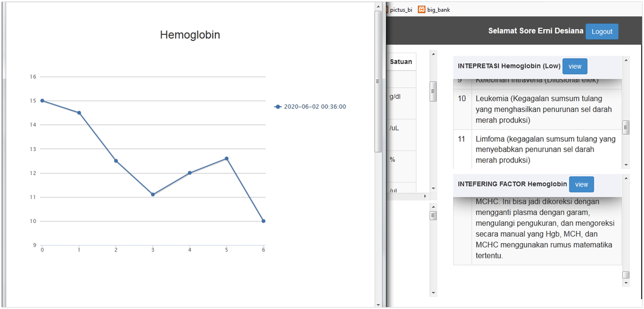Open the big_bank bookmark icon
The width and height of the screenshot is (644, 309).
421,9
